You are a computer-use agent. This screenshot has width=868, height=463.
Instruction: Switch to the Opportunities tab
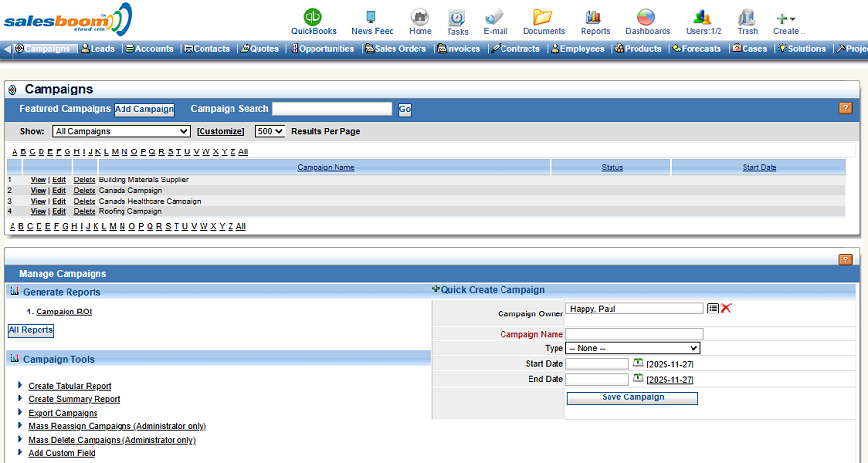click(320, 49)
